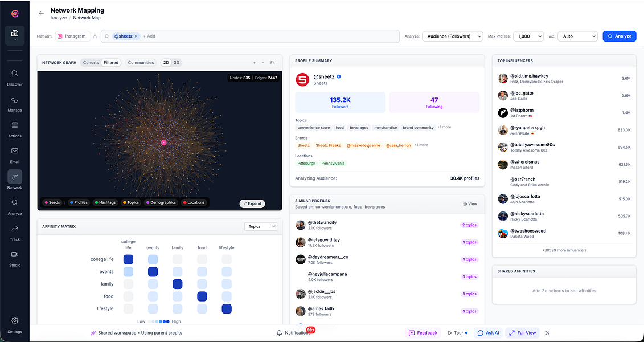Image resolution: width=644 pixels, height=342 pixels.
Task: Toggle Profiles legend filter
Action: coord(79,203)
